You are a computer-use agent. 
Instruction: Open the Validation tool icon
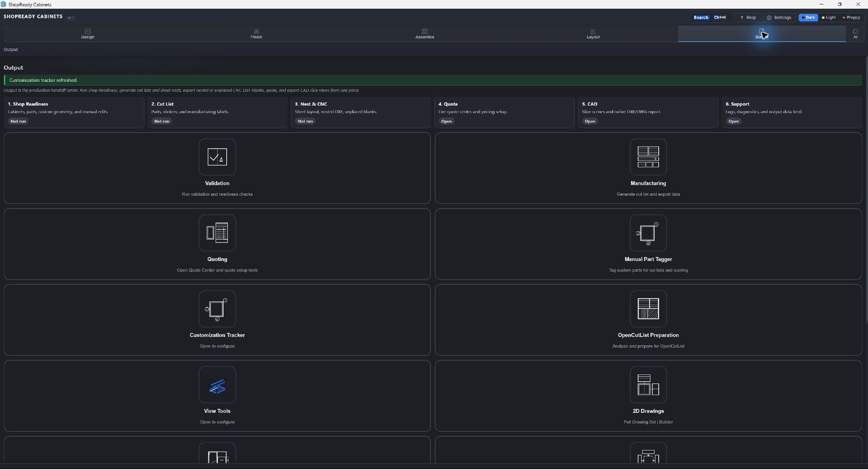point(217,157)
